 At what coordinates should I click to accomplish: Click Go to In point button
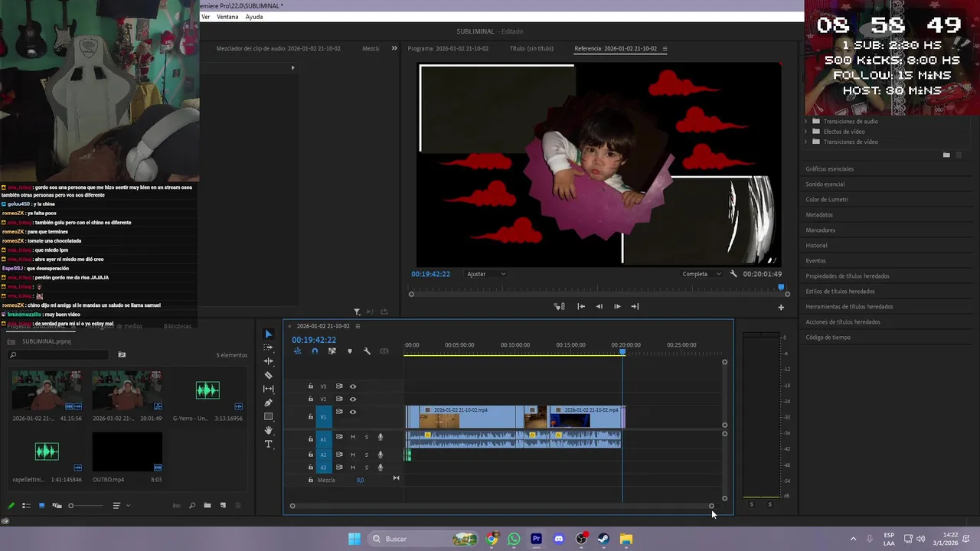click(581, 307)
